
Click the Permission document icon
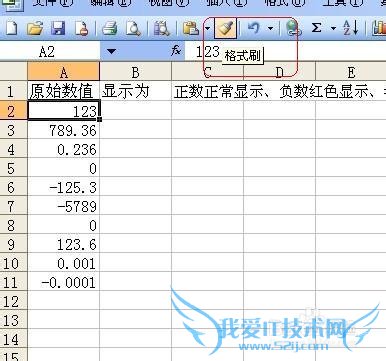click(x=82, y=28)
